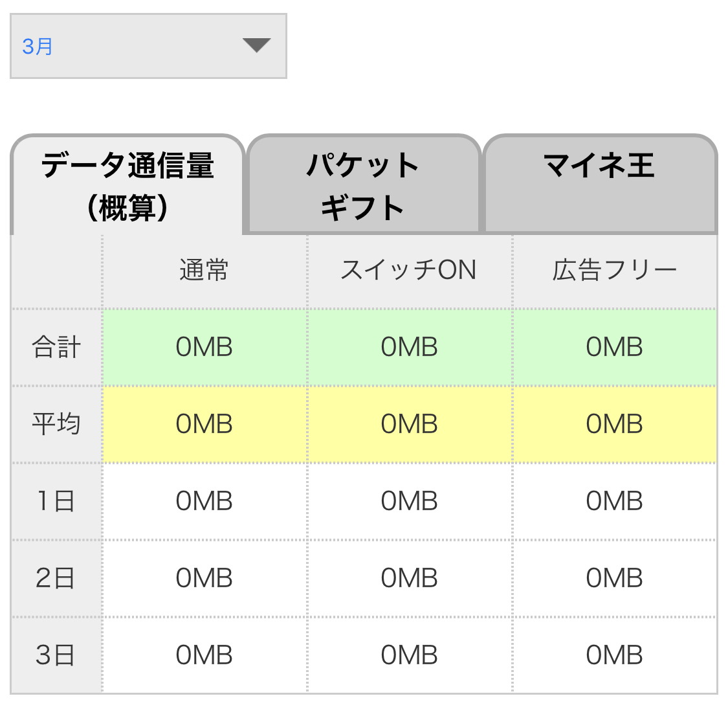Screen dimensions: 728x718
Task: Click the 3日 row label
Action: (56, 655)
